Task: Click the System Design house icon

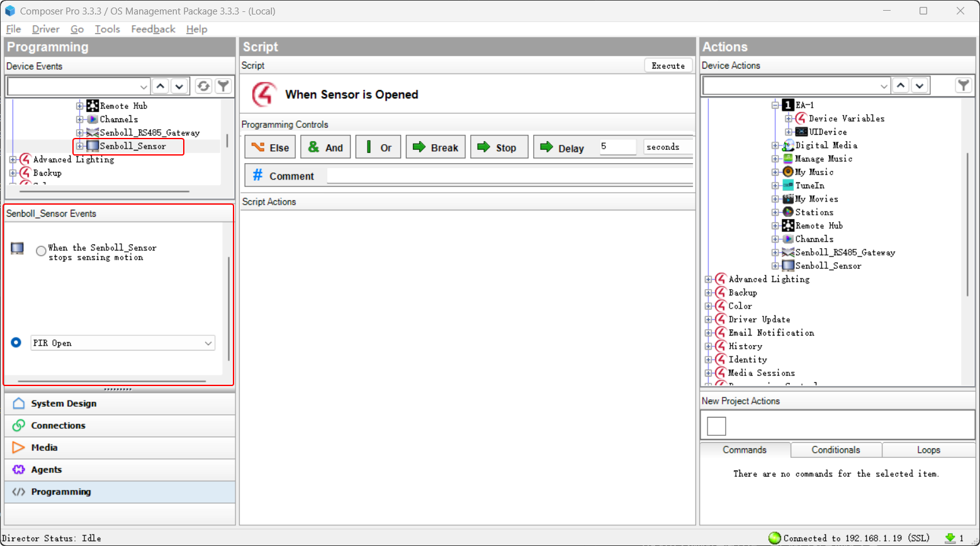Action: pyautogui.click(x=19, y=403)
